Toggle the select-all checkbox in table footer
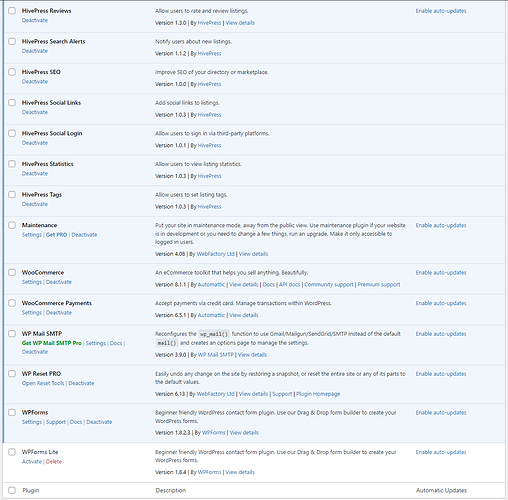The width and height of the screenshot is (508, 500). pyautogui.click(x=12, y=490)
